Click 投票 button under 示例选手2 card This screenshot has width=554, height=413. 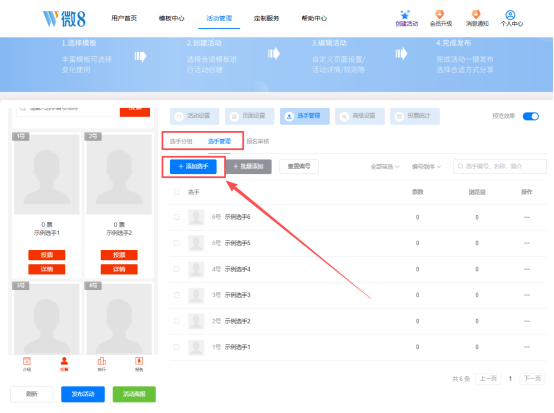tap(119, 255)
